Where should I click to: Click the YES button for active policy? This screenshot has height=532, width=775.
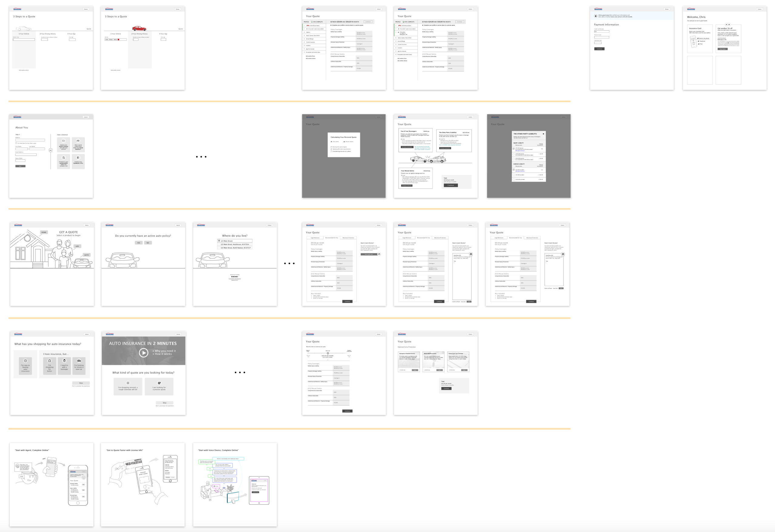[139, 243]
